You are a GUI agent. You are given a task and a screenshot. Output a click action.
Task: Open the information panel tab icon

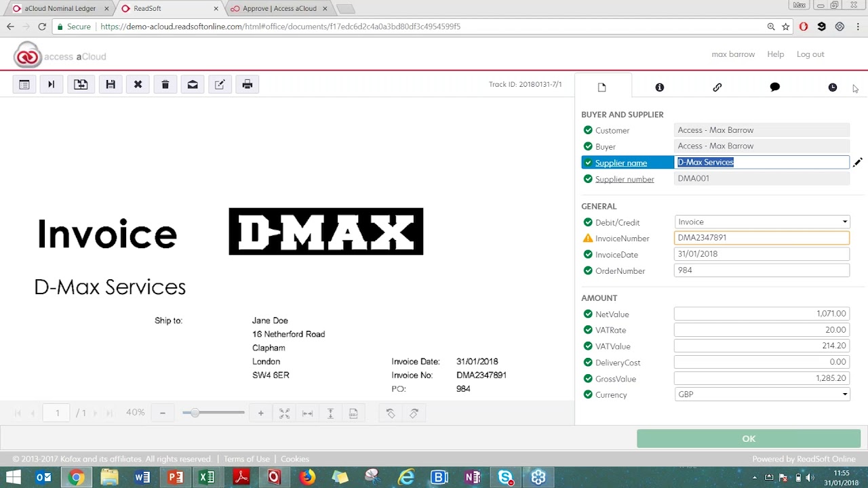pos(660,87)
